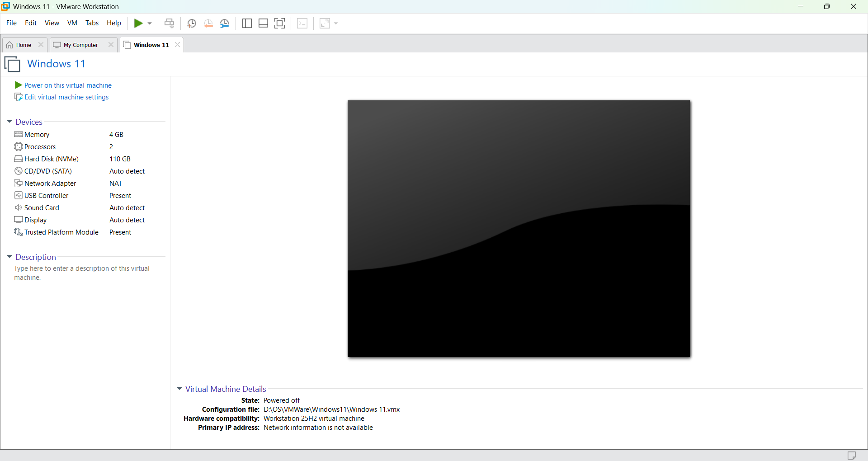Collapse Virtual Machine Details section
This screenshot has width=868, height=461.
[x=179, y=389]
